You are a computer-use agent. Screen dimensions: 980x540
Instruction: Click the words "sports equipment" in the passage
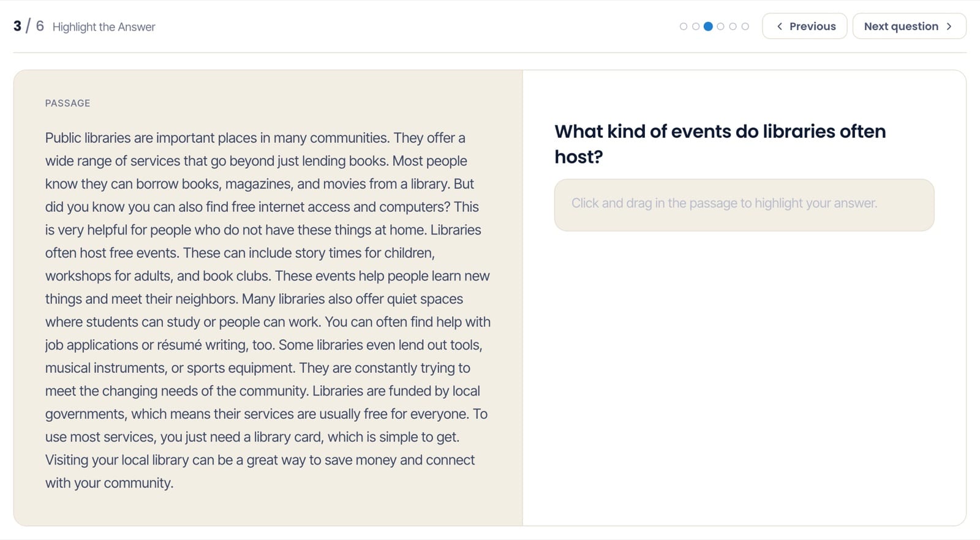coord(241,368)
